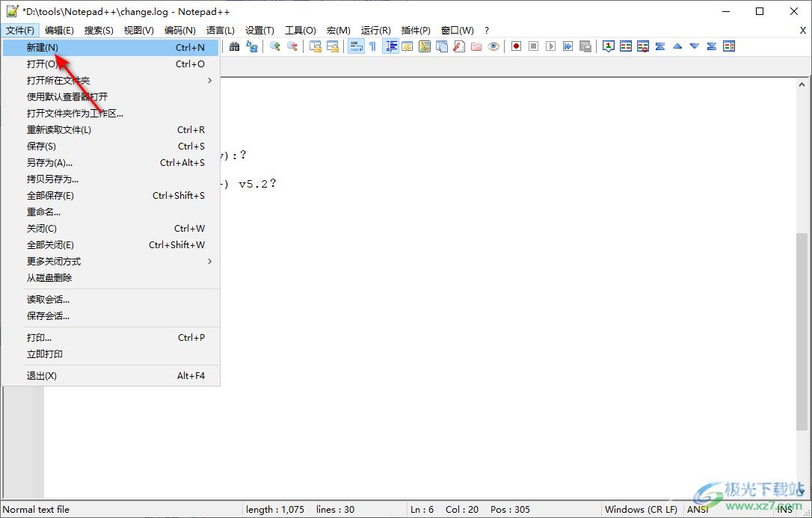Open the Document Map panel icon
The image size is (812, 518).
[x=425, y=46]
